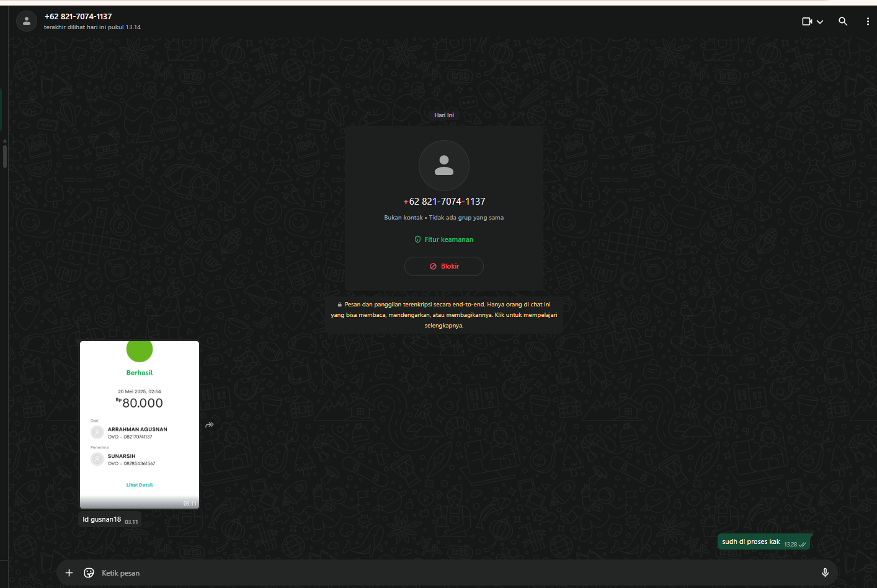Open the three-dot chat menu
The width and height of the screenshot is (877, 588).
tap(867, 21)
